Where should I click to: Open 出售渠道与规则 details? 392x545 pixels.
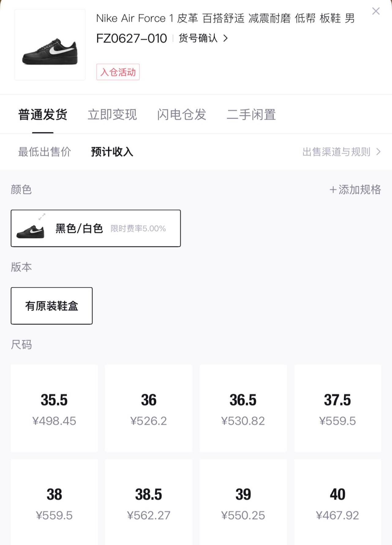(x=341, y=152)
